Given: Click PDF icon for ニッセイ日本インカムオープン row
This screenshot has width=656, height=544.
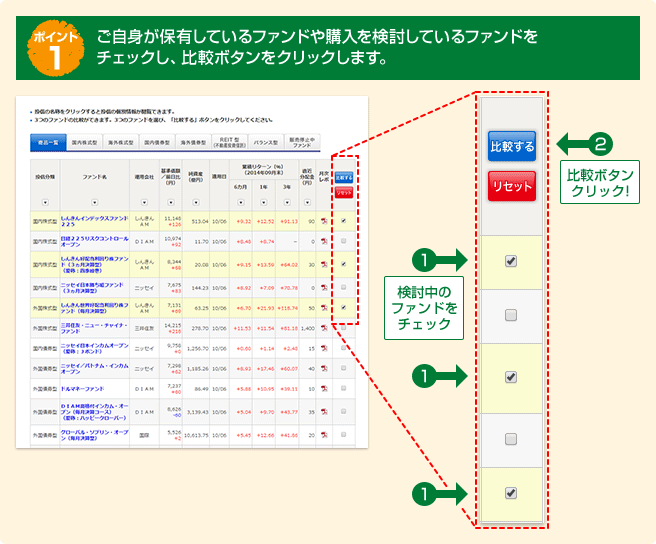Looking at the screenshot, I should 325,347.
